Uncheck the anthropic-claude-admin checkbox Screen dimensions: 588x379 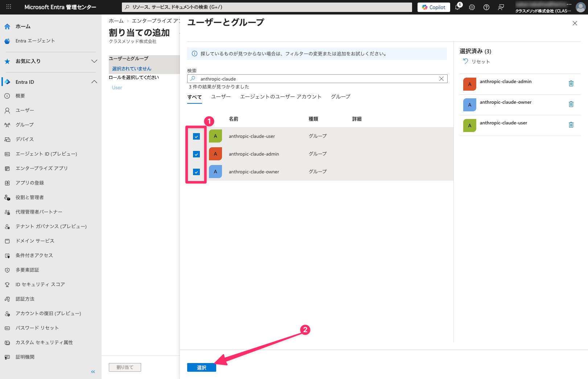[196, 154]
